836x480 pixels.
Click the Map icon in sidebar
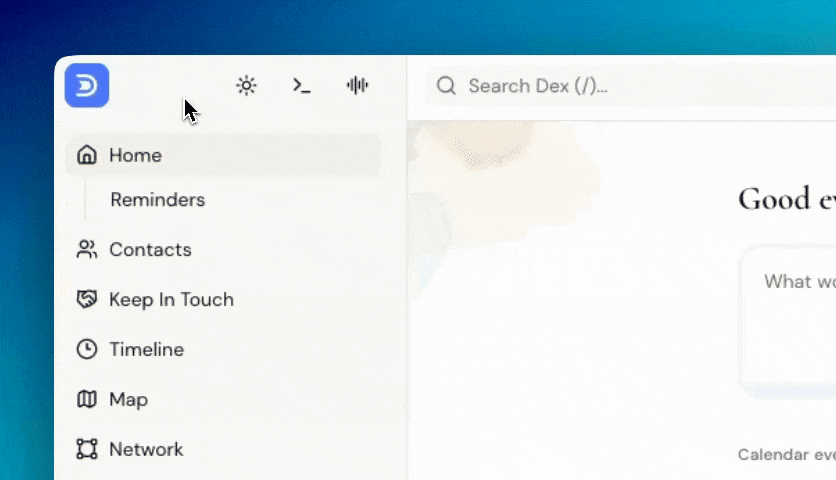87,399
